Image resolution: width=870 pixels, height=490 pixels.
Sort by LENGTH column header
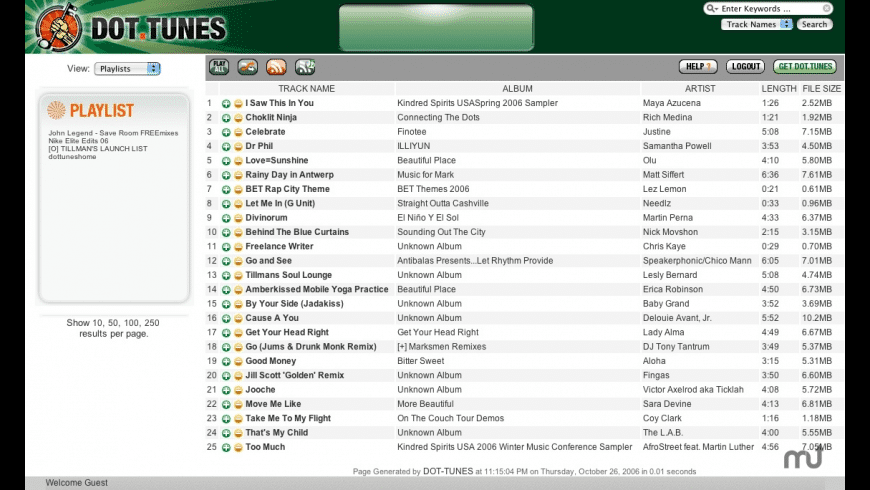778,89
